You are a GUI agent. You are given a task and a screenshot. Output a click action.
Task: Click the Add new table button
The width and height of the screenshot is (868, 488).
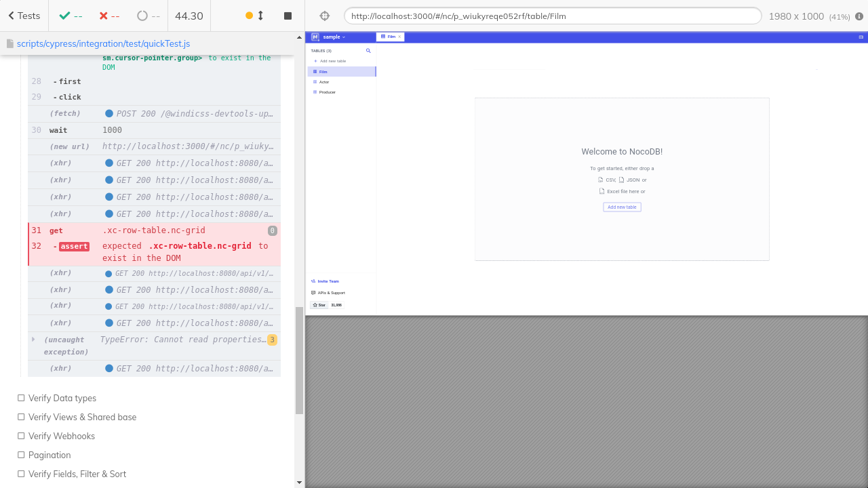pos(621,207)
